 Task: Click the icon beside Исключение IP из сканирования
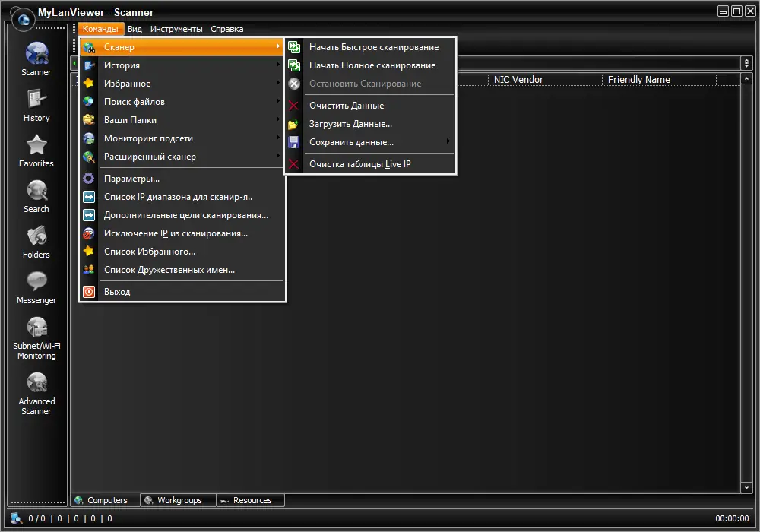tap(89, 233)
